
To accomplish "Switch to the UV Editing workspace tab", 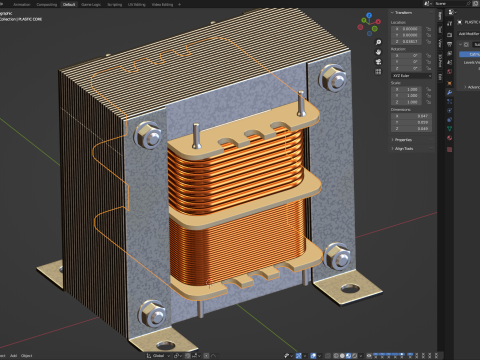I will point(136,4).
